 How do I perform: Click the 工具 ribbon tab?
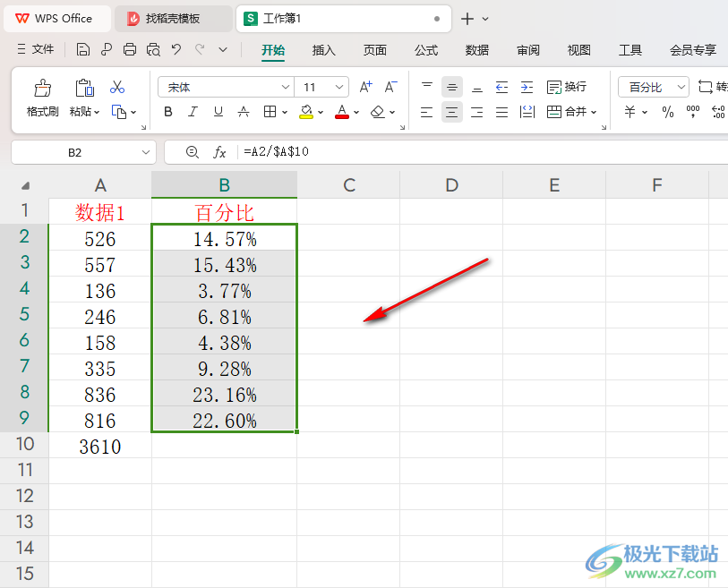(x=630, y=50)
